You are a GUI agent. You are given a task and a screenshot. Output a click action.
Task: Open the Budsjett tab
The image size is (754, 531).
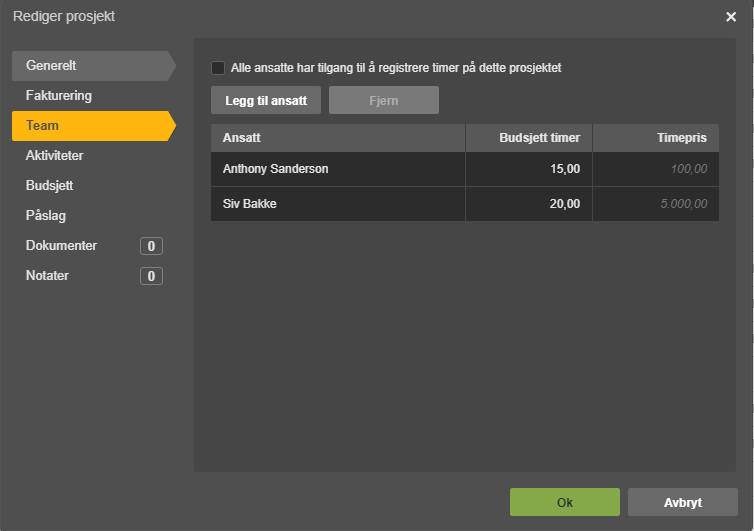[94, 186]
